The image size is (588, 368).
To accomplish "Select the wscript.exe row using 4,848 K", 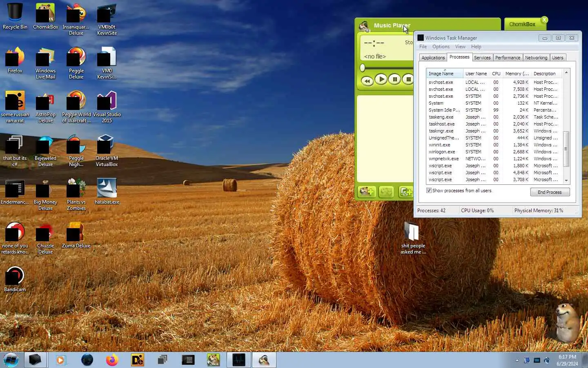I will (x=494, y=173).
